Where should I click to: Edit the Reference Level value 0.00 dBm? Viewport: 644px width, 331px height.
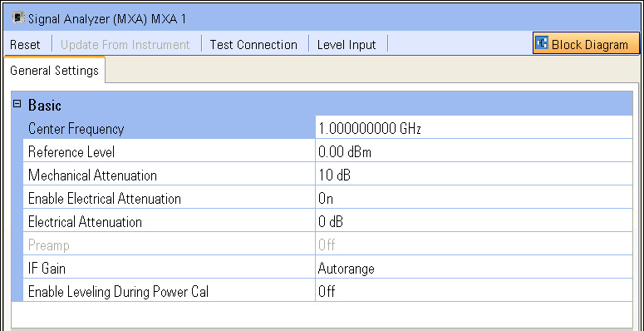tap(474, 152)
